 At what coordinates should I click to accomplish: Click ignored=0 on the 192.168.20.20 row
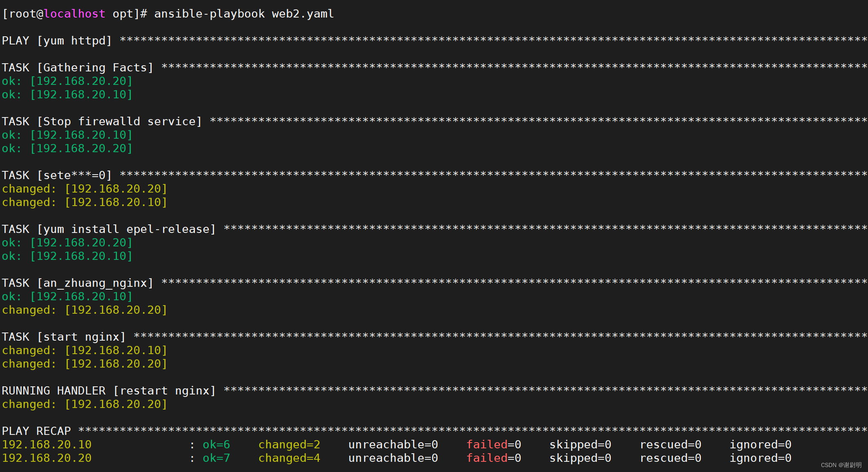(x=761, y=458)
